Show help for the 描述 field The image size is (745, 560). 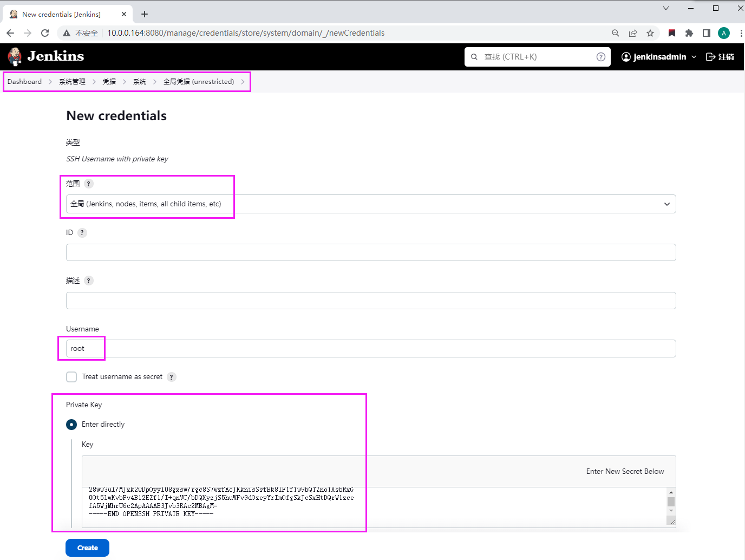[89, 281]
